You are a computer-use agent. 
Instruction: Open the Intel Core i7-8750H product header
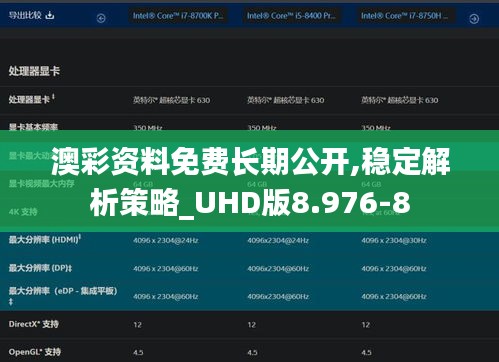point(406,16)
